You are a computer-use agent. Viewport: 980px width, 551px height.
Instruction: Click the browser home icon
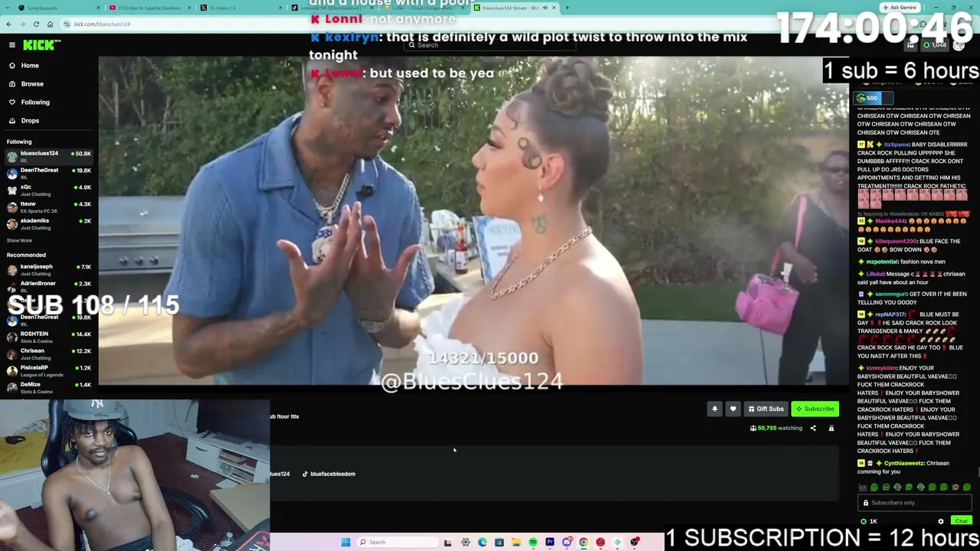(x=51, y=24)
